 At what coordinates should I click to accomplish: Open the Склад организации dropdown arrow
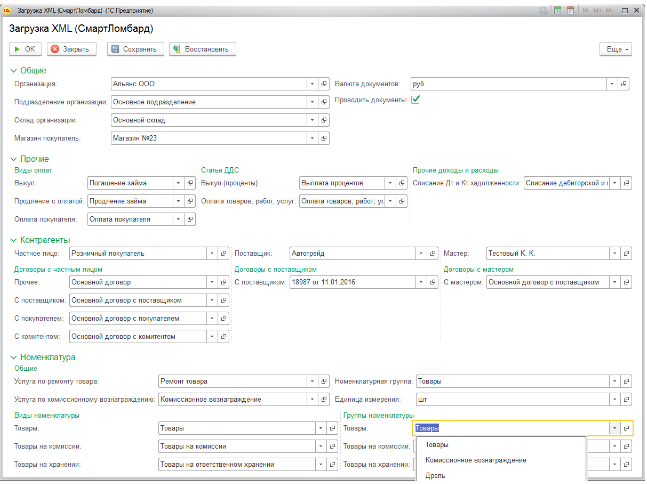coord(312,120)
